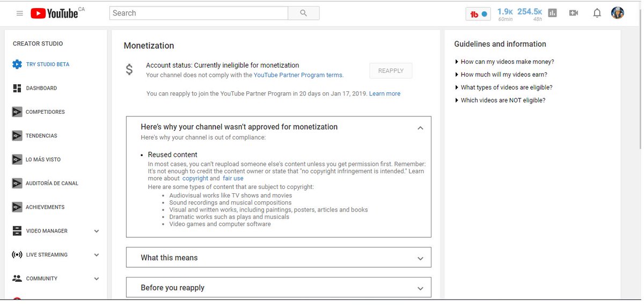The height and width of the screenshot is (307, 644).
Task: Open AUDITORÍA DE CANAL menu item
Action: [x=52, y=184]
